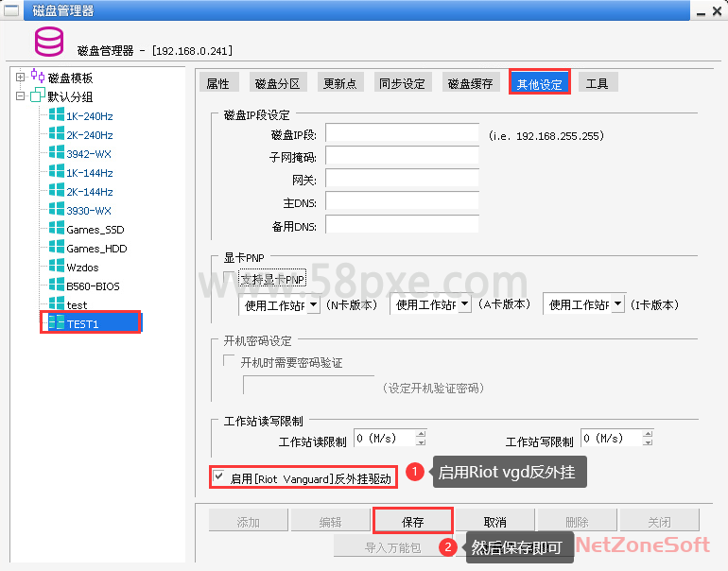Switch to the 磁盘分区 tab
The image size is (728, 571).
(278, 83)
